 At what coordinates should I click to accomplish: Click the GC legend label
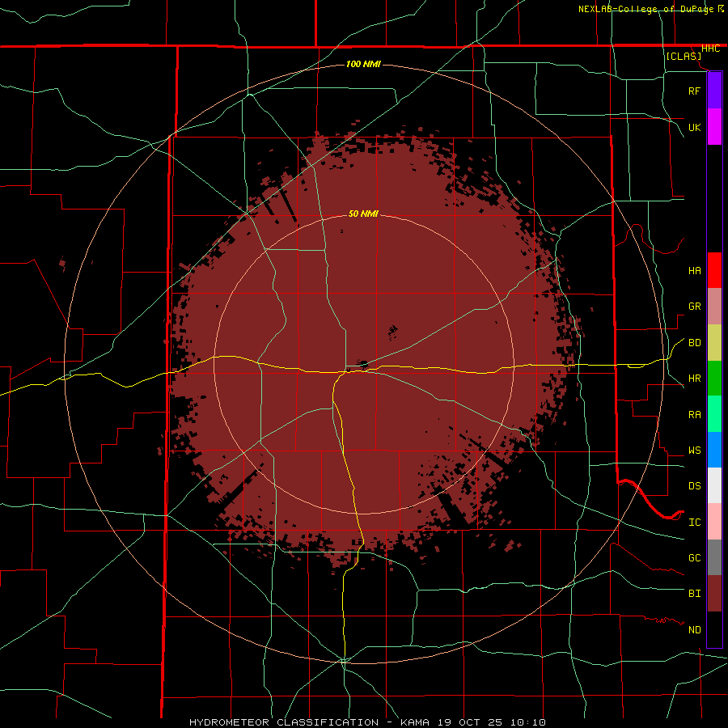(694, 557)
